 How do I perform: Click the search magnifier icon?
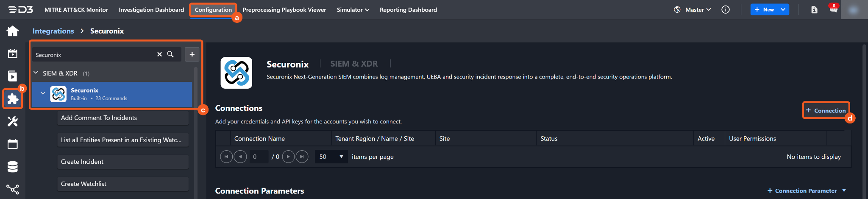click(x=170, y=54)
